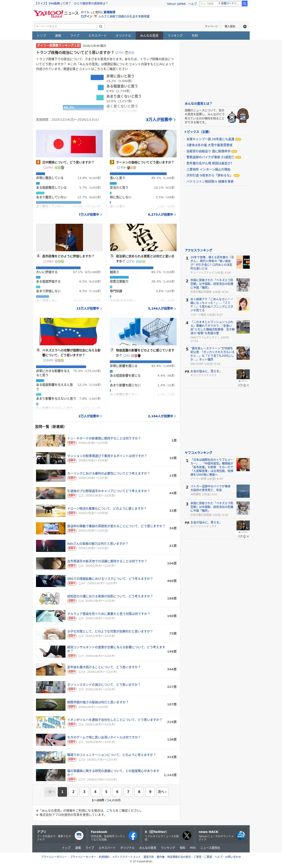The image size is (282, 868).
Task: Click the X (旧Twitter) icon in footer
Action: click(187, 835)
